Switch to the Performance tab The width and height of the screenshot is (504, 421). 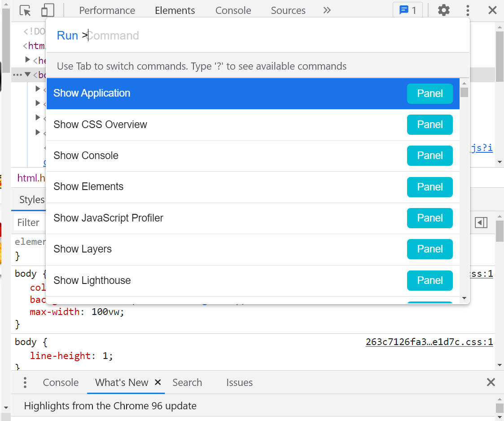[x=107, y=11]
